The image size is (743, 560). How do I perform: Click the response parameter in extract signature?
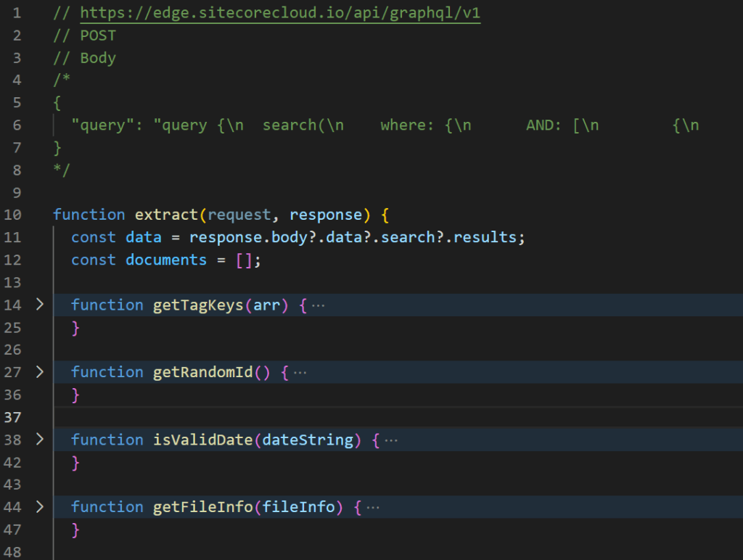pyautogui.click(x=325, y=215)
